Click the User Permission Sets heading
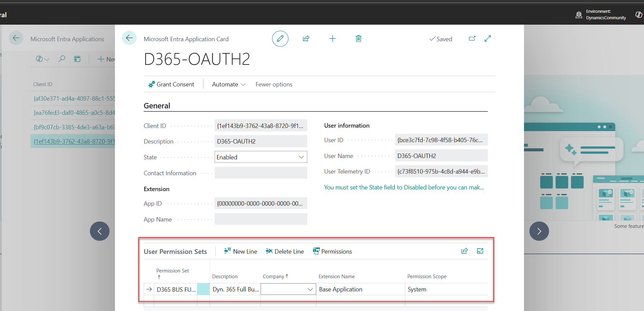 pyautogui.click(x=175, y=252)
